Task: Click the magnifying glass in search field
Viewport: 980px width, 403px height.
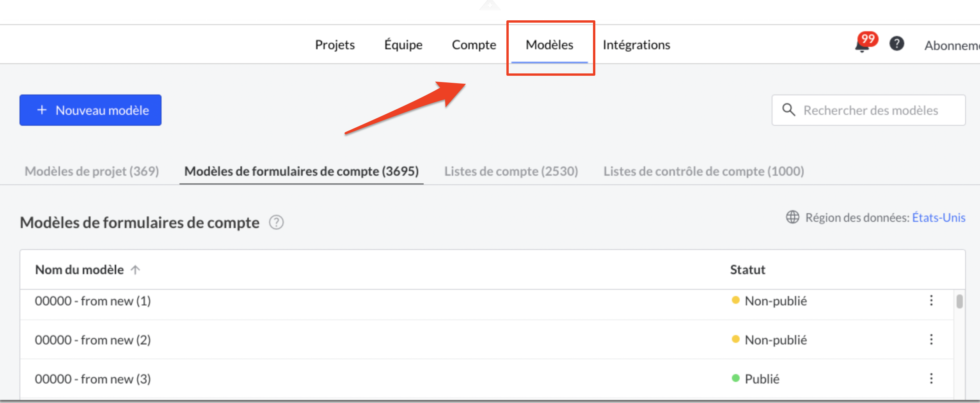Action: coord(789,110)
